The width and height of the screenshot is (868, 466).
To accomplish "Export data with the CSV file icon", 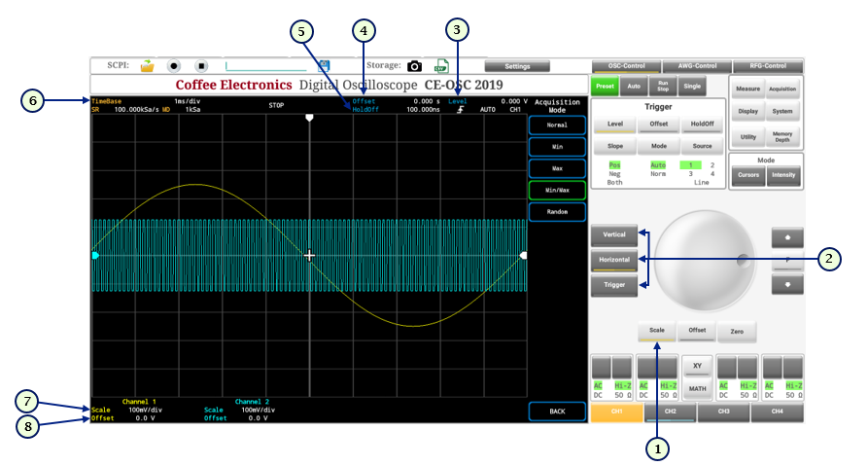I will point(440,66).
